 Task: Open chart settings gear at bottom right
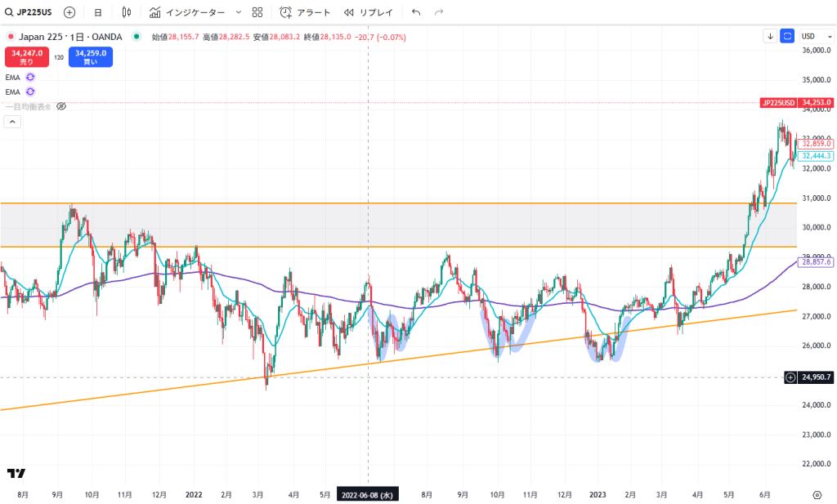click(817, 494)
